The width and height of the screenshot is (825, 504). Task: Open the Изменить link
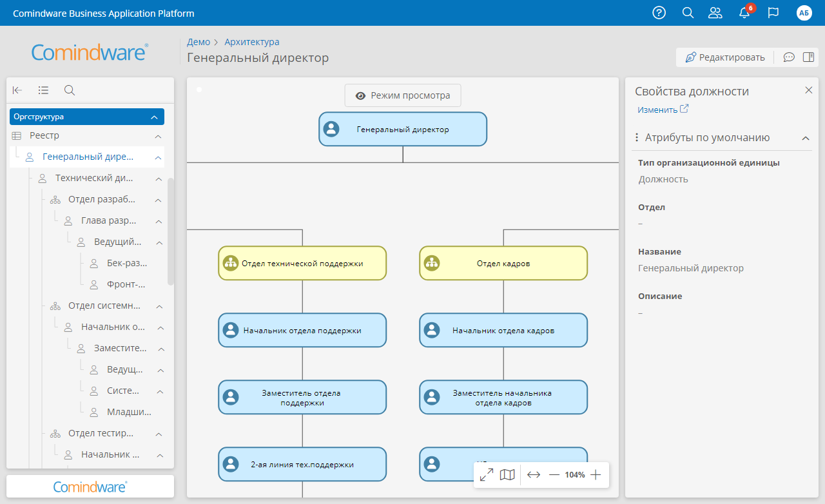coord(663,110)
